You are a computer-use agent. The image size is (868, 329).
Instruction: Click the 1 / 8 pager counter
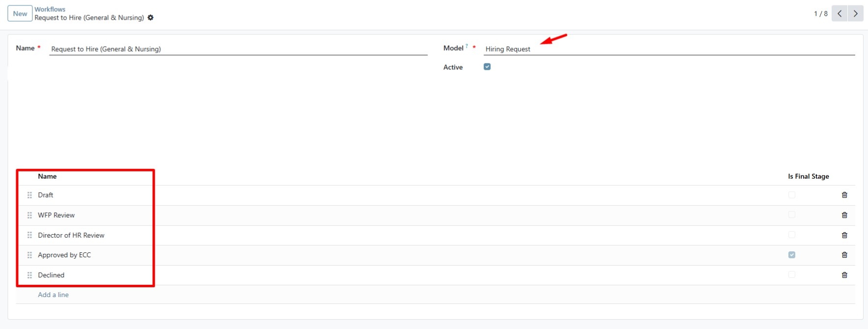point(820,14)
